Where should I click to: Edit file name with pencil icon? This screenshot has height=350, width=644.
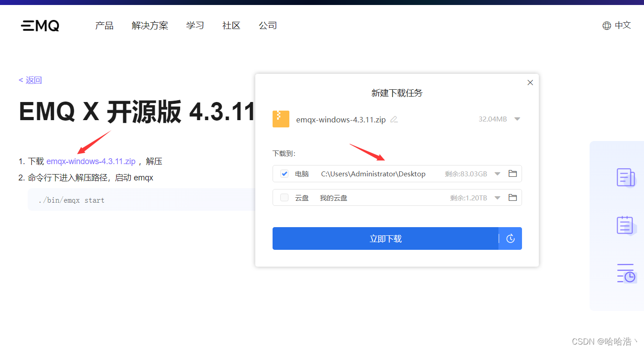pos(394,120)
